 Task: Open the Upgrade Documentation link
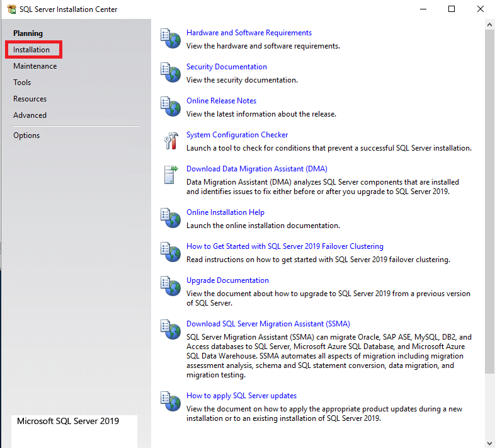(227, 280)
